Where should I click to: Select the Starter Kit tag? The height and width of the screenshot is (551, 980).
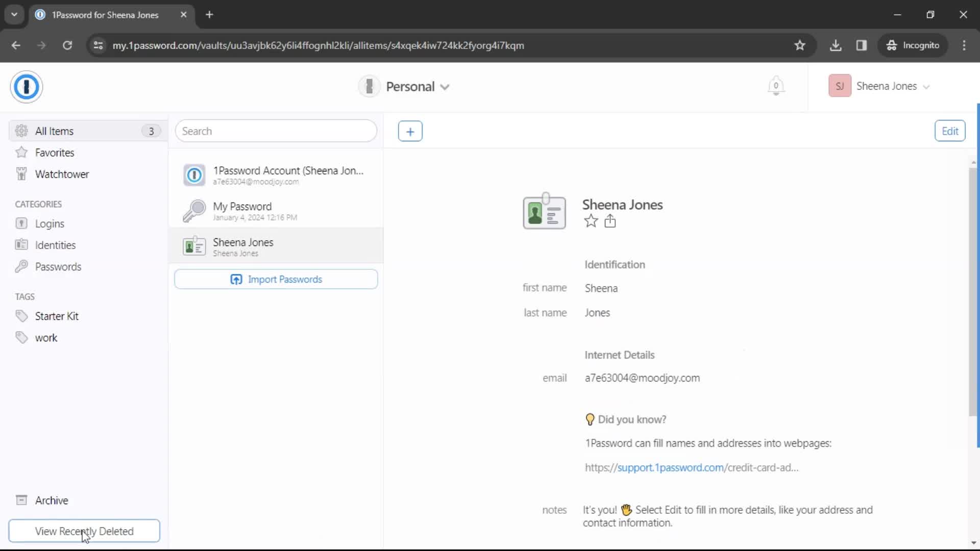[57, 315]
